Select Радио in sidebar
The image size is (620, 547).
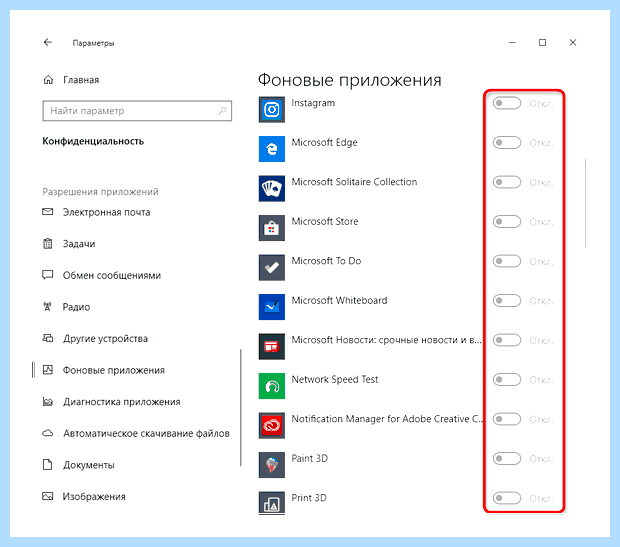point(76,307)
